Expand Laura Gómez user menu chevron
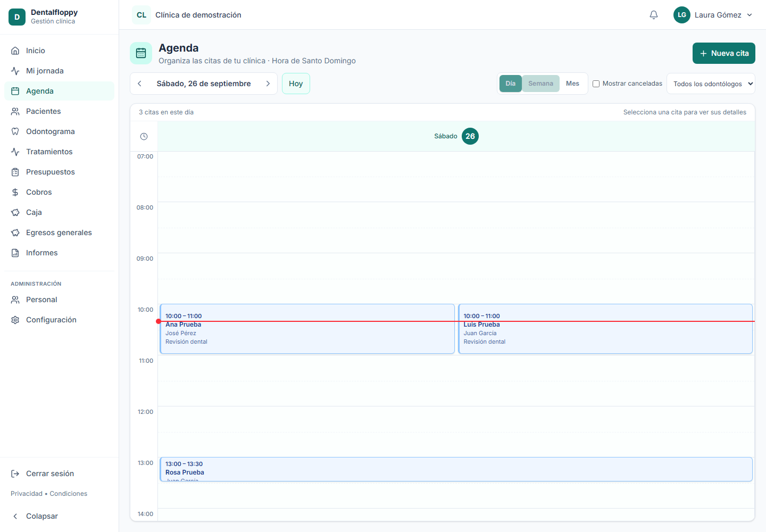Screen dimensions: 766x532 pos(750,15)
